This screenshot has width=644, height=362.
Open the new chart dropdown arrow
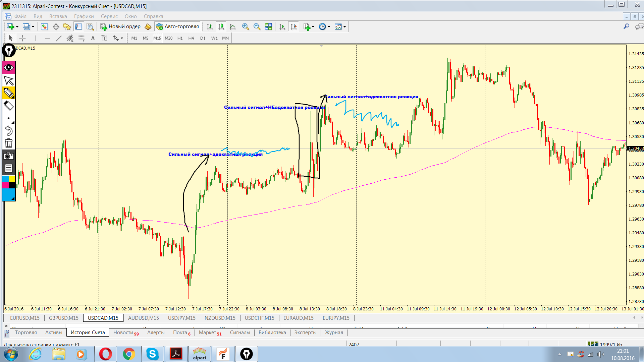tap(17, 27)
